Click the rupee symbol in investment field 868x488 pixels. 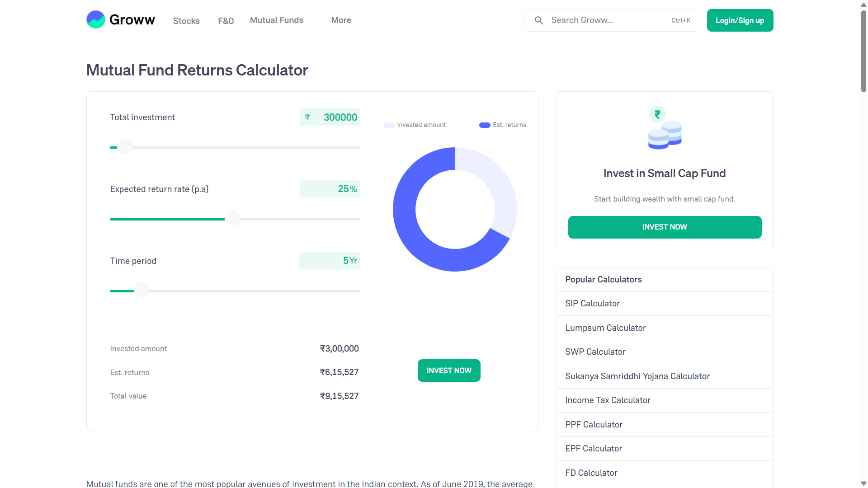click(x=307, y=117)
